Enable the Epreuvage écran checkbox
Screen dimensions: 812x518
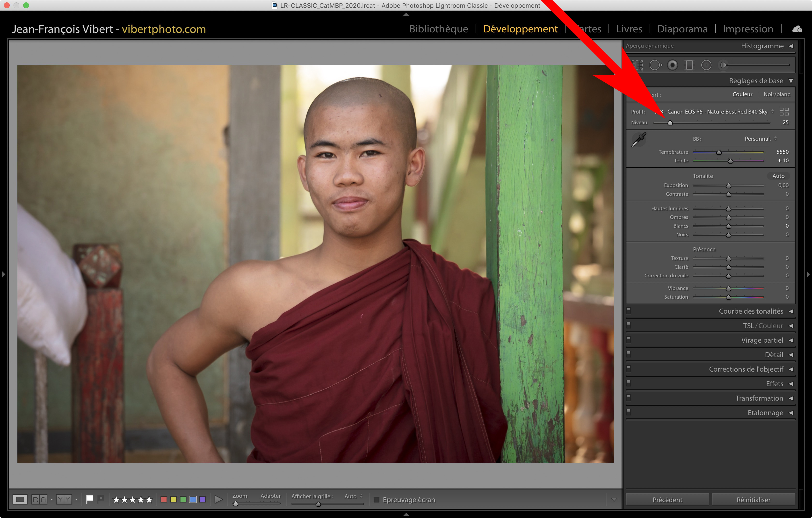pos(377,499)
